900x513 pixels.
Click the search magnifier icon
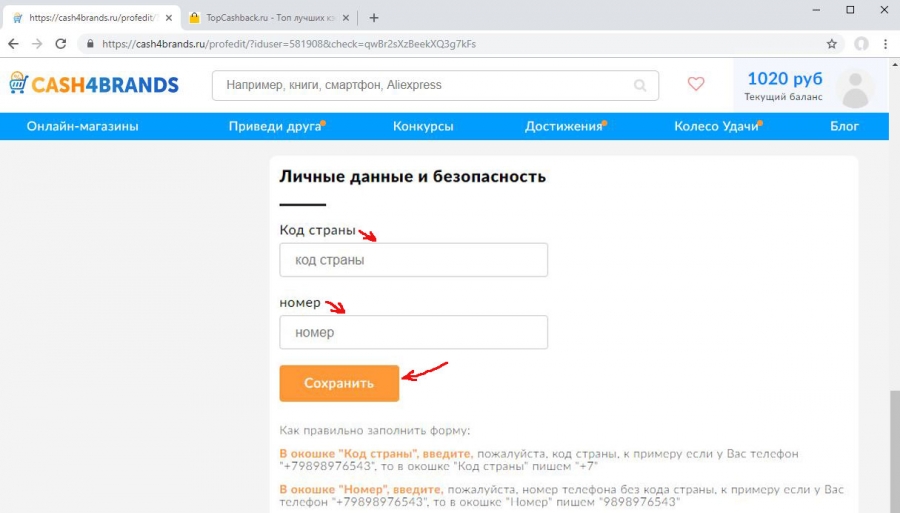tap(640, 86)
